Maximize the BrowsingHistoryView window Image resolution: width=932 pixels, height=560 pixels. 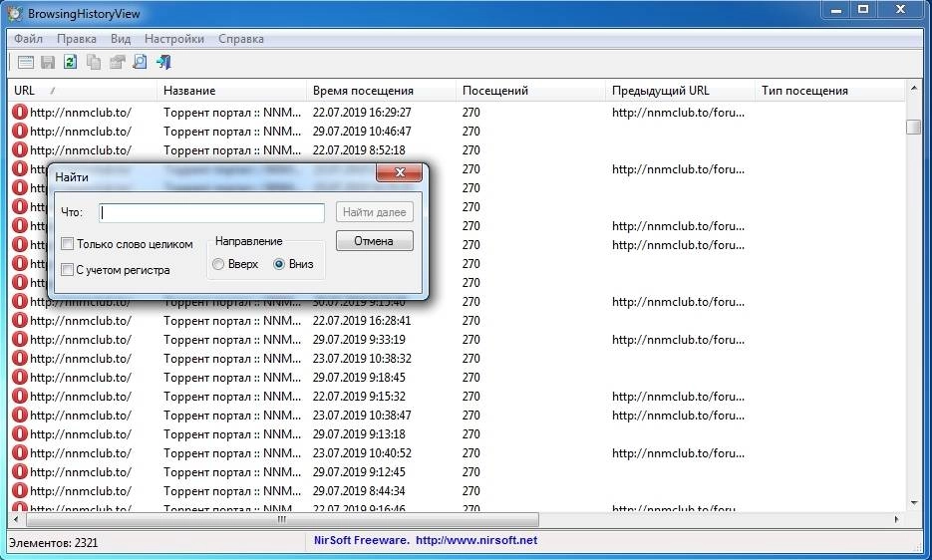coord(863,10)
